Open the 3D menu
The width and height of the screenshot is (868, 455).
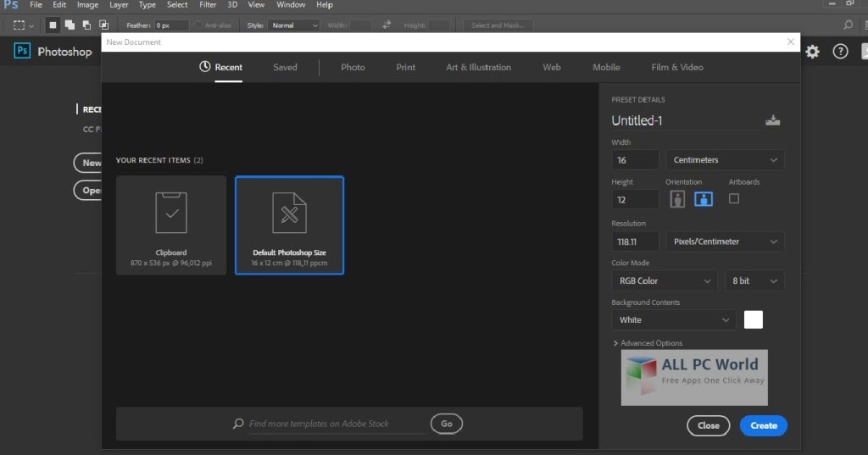[232, 5]
